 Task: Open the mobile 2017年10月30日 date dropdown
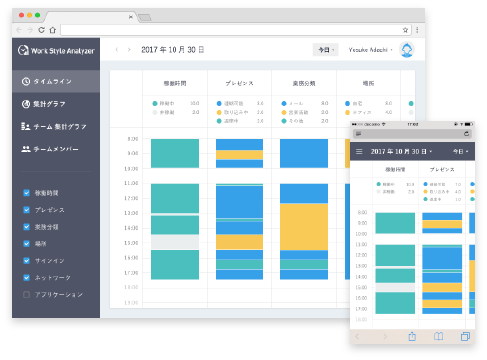click(401, 152)
